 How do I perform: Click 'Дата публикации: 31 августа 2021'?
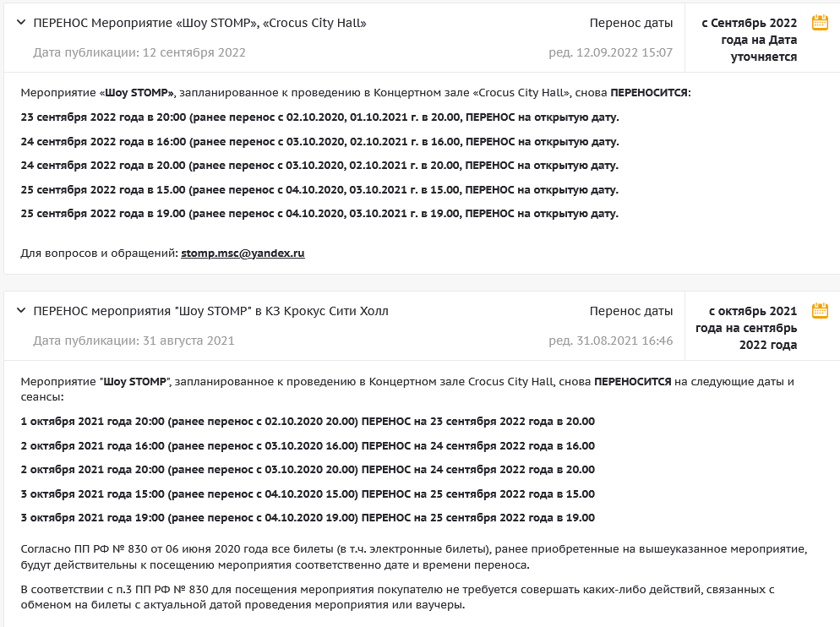(134, 341)
